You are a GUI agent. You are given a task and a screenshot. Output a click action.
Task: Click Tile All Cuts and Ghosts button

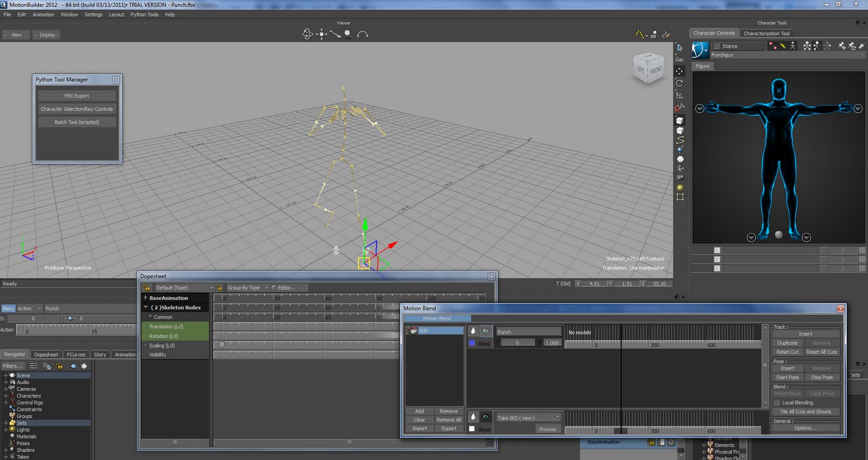(806, 412)
